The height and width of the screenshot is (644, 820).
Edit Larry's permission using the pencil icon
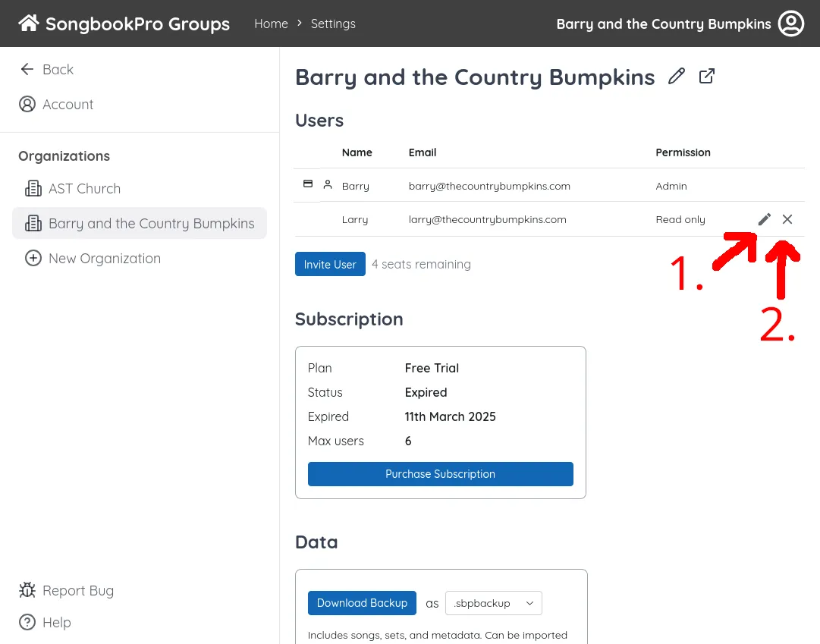(764, 219)
